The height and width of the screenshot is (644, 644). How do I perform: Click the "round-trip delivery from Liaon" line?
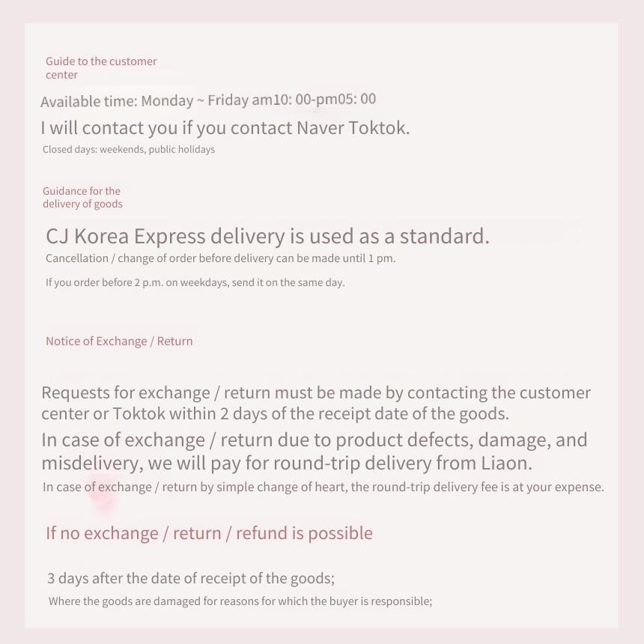tap(287, 463)
